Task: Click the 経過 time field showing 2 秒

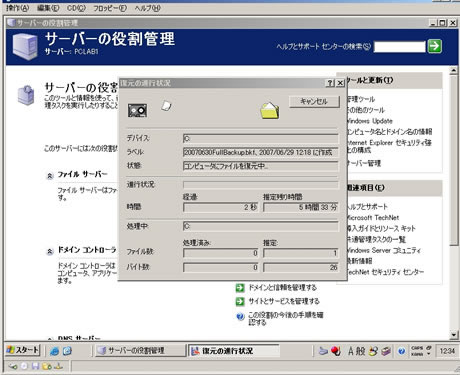Action: pos(220,207)
